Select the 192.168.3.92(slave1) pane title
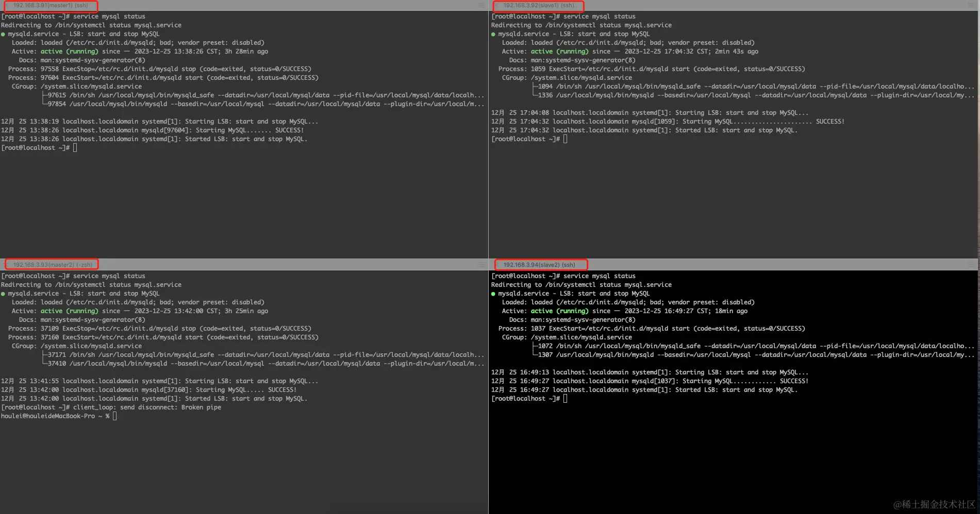This screenshot has width=980, height=514. [x=539, y=5]
